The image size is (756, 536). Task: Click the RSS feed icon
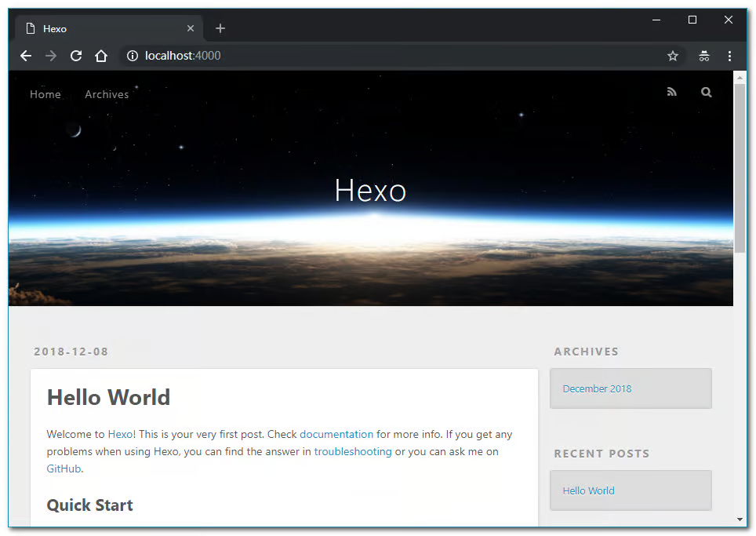point(671,92)
